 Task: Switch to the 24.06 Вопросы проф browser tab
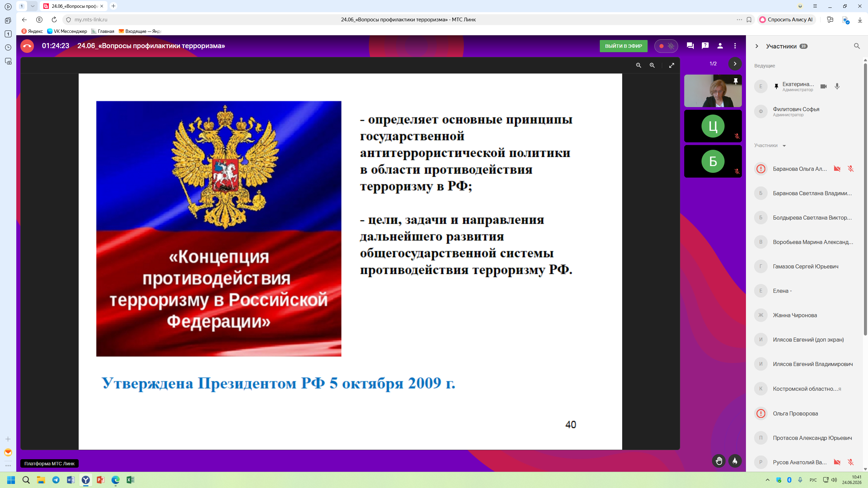pos(74,6)
